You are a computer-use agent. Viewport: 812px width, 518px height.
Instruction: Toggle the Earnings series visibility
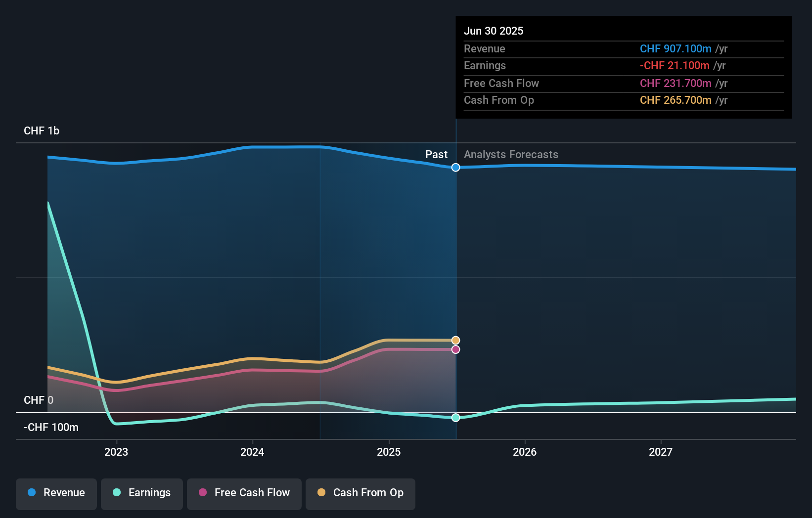[142, 493]
